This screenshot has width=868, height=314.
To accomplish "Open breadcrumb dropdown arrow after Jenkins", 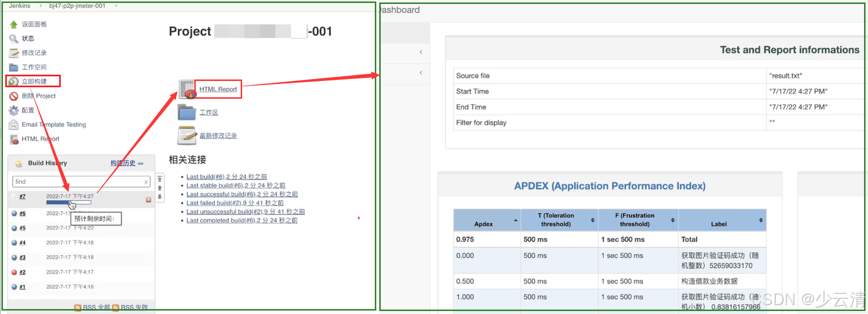I will (40, 6).
